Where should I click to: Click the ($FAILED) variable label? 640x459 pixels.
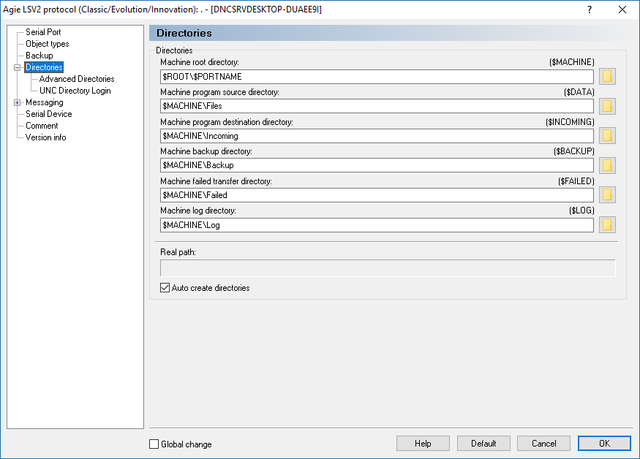point(576,181)
